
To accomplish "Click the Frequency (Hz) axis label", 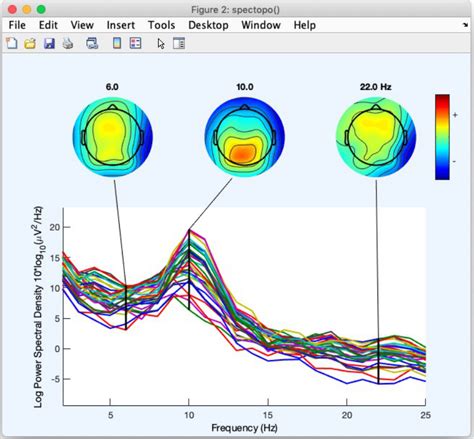I will [x=244, y=428].
